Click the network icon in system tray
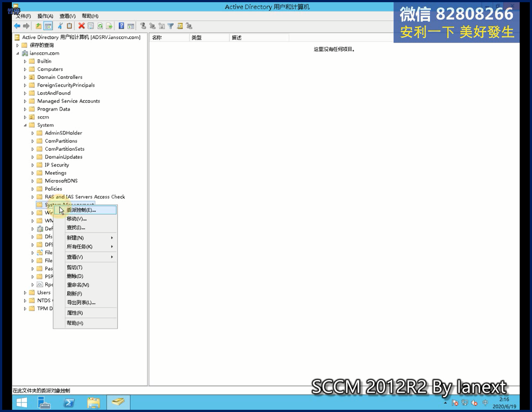Viewport: 532px width, 412px height. click(465, 403)
